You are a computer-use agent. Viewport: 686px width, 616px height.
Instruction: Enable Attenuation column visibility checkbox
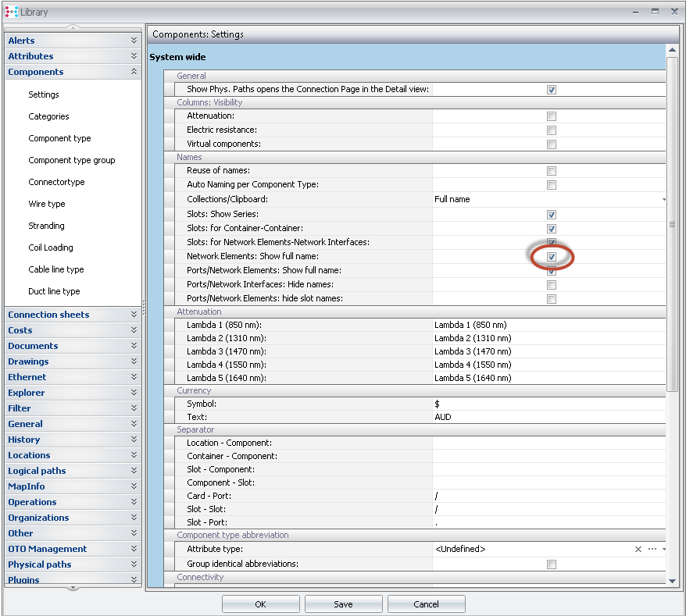tap(552, 116)
